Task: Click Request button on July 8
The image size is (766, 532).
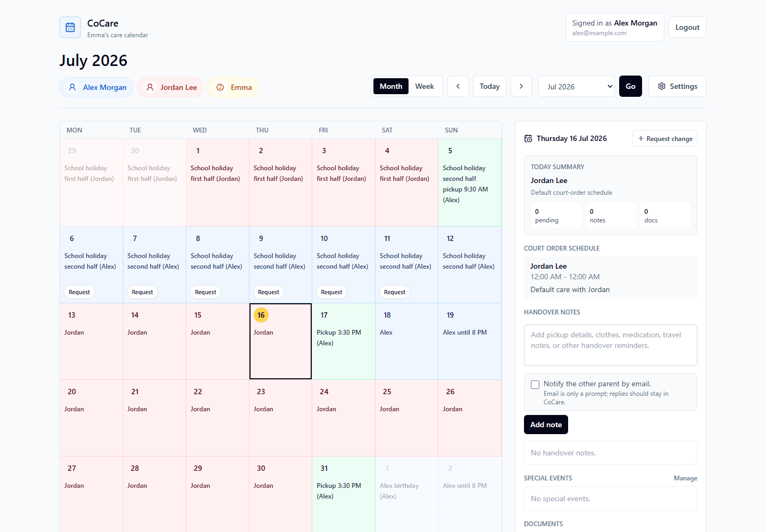Action: [205, 292]
